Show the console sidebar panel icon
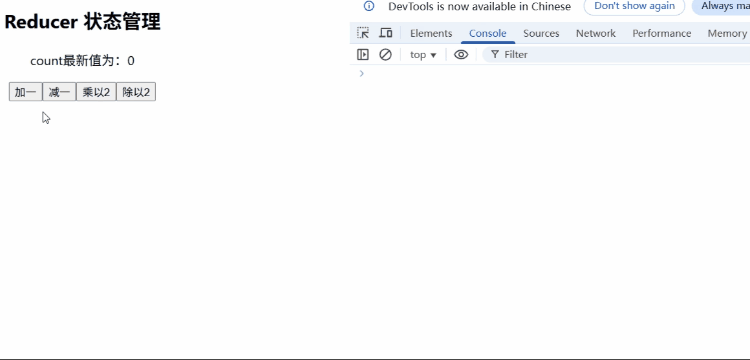 363,55
